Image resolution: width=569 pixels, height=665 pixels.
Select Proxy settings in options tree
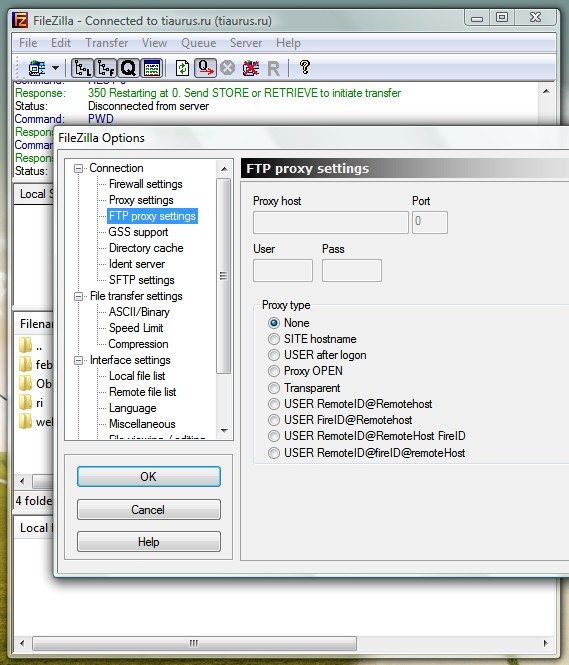point(141,200)
